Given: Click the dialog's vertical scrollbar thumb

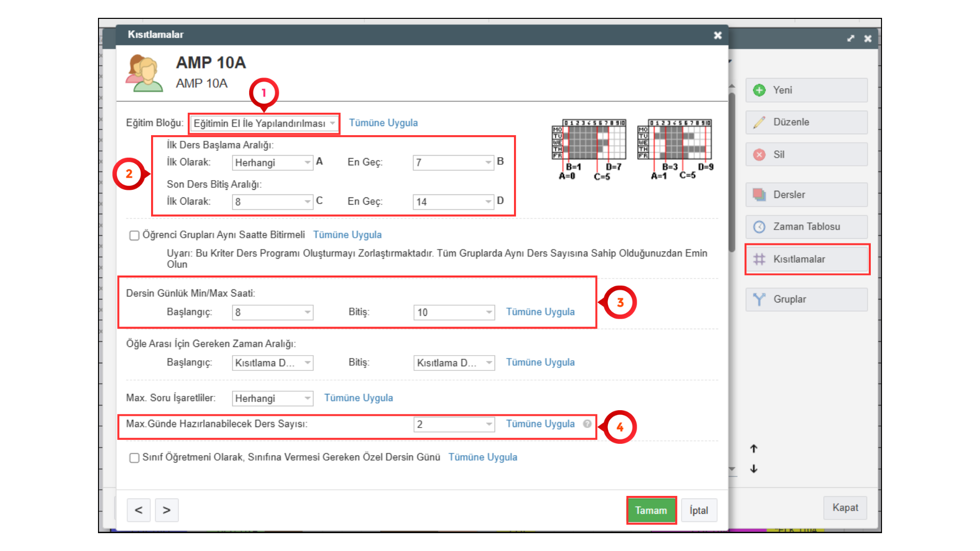Looking at the screenshot, I should 732,173.
